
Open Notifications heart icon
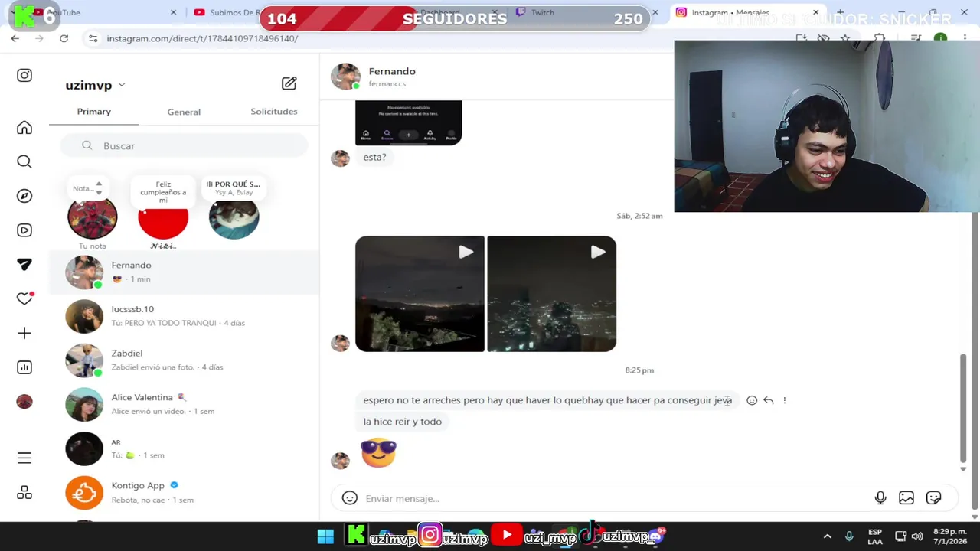click(24, 298)
